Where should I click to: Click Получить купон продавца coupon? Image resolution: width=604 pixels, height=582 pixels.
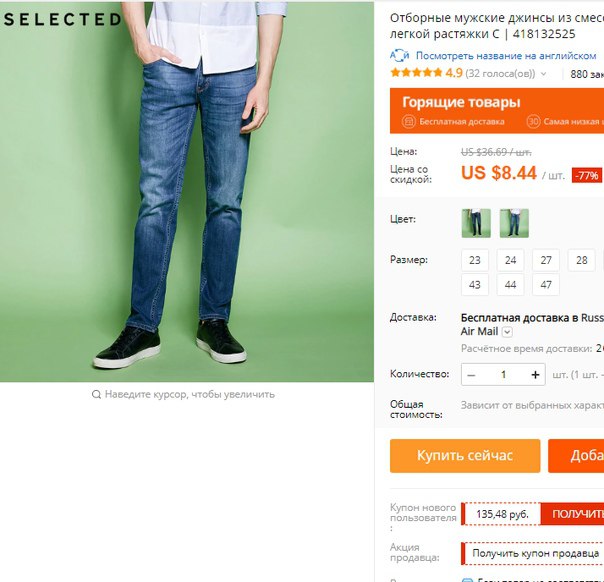coord(535,553)
